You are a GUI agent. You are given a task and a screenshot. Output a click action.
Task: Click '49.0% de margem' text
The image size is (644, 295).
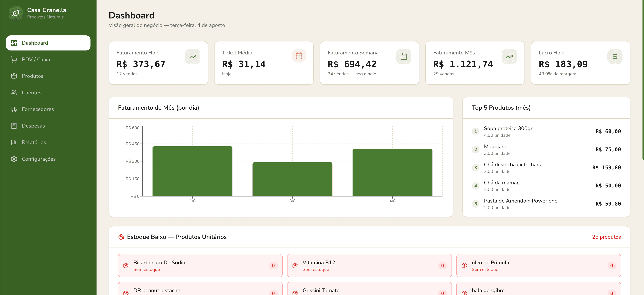pyautogui.click(x=557, y=74)
